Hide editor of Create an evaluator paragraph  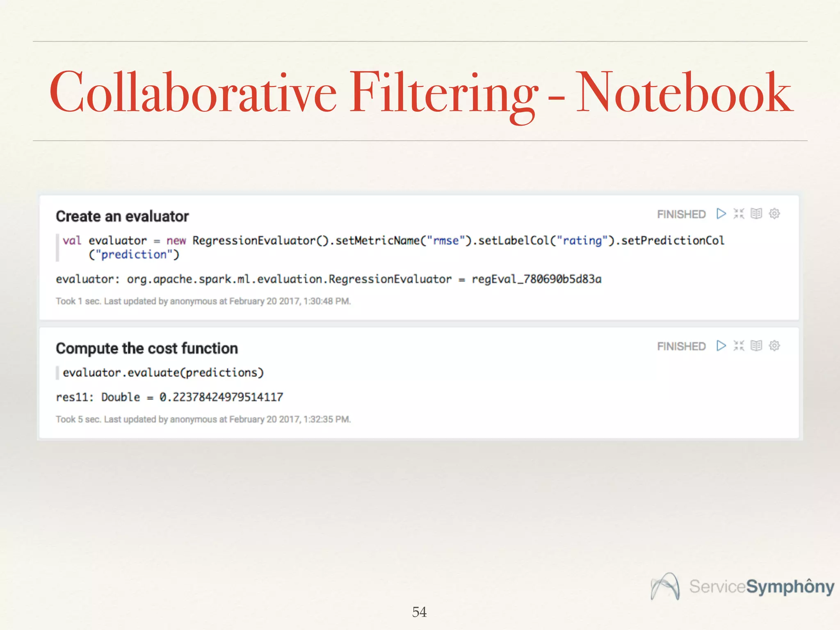coord(739,214)
